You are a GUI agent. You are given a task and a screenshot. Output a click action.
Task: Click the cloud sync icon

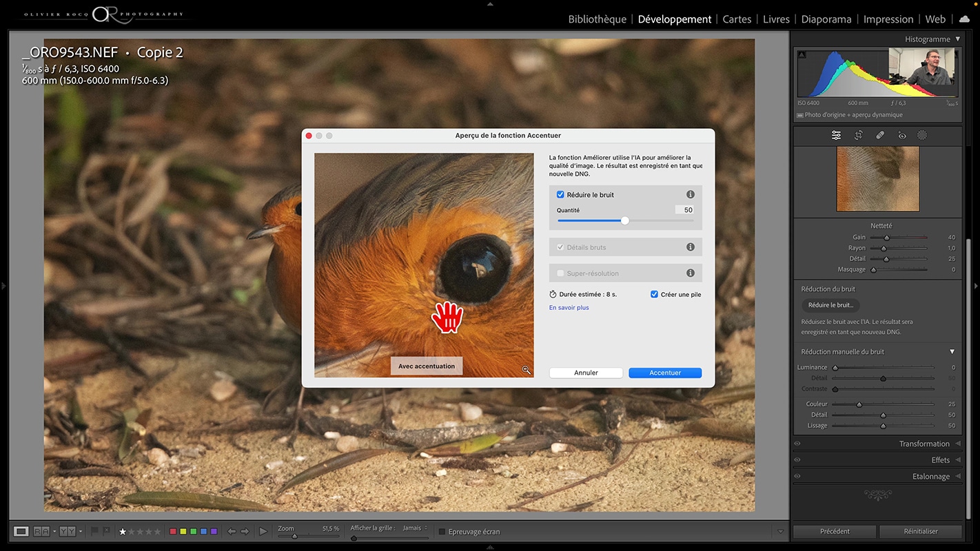pyautogui.click(x=964, y=19)
